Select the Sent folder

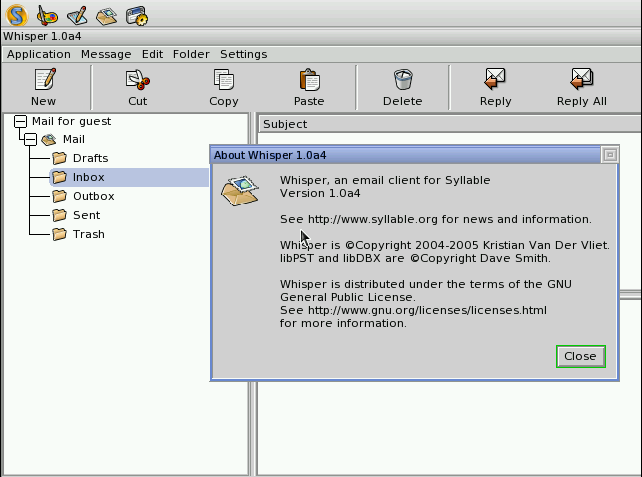tap(86, 215)
